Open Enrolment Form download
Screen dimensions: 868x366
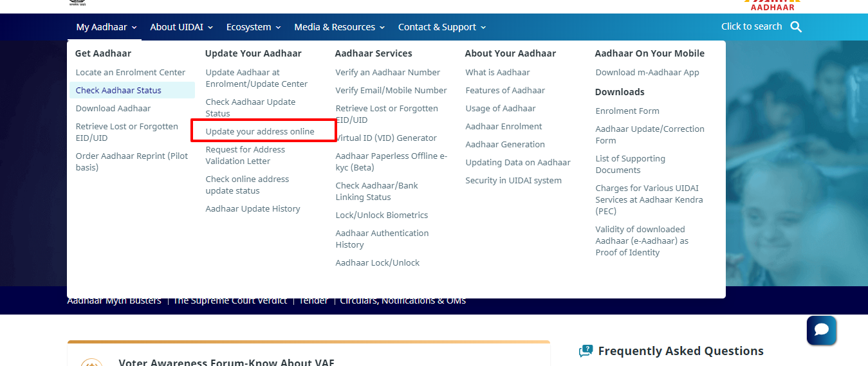point(627,111)
